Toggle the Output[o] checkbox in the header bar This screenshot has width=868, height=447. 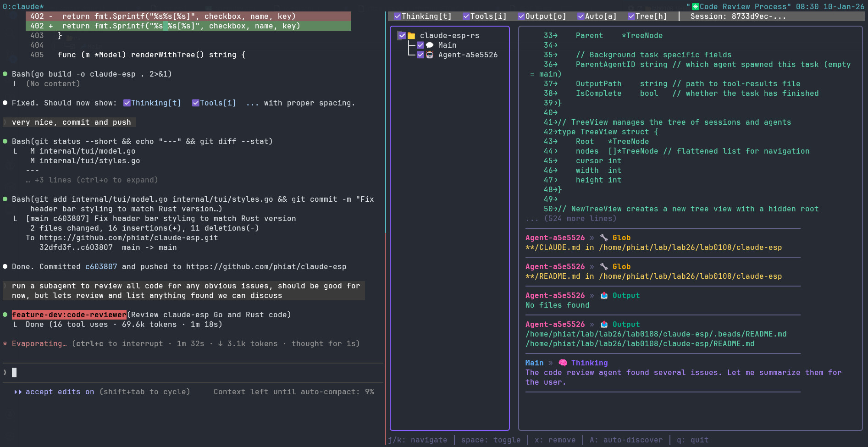[x=521, y=17]
